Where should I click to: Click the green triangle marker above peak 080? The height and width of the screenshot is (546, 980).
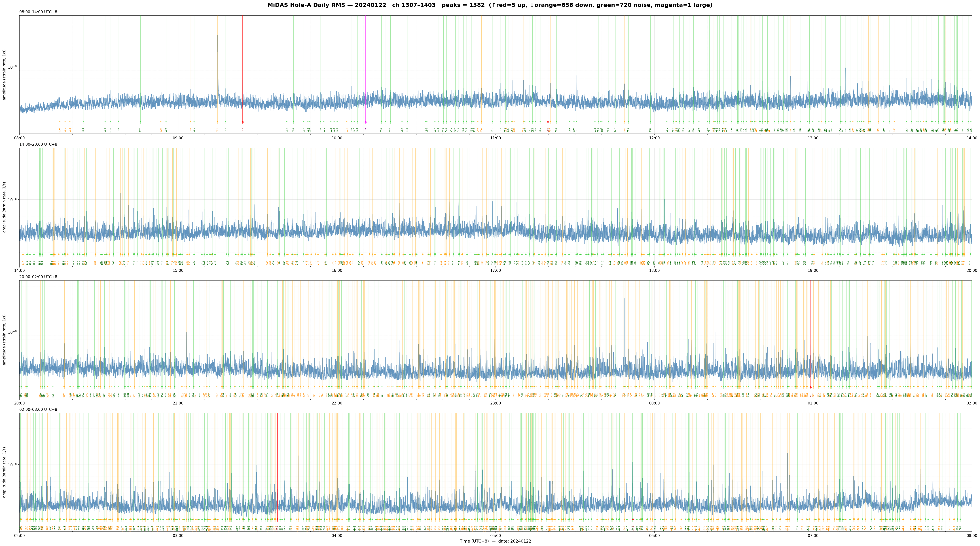[x=650, y=122]
